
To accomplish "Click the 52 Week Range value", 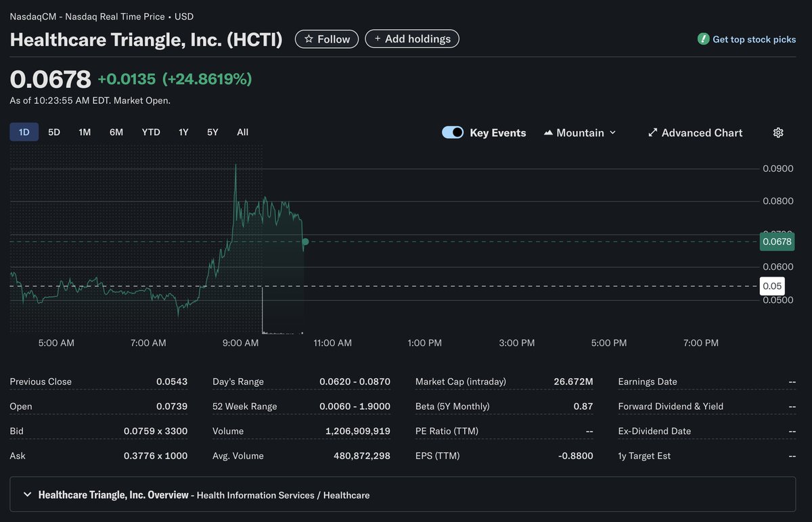I will [x=355, y=406].
